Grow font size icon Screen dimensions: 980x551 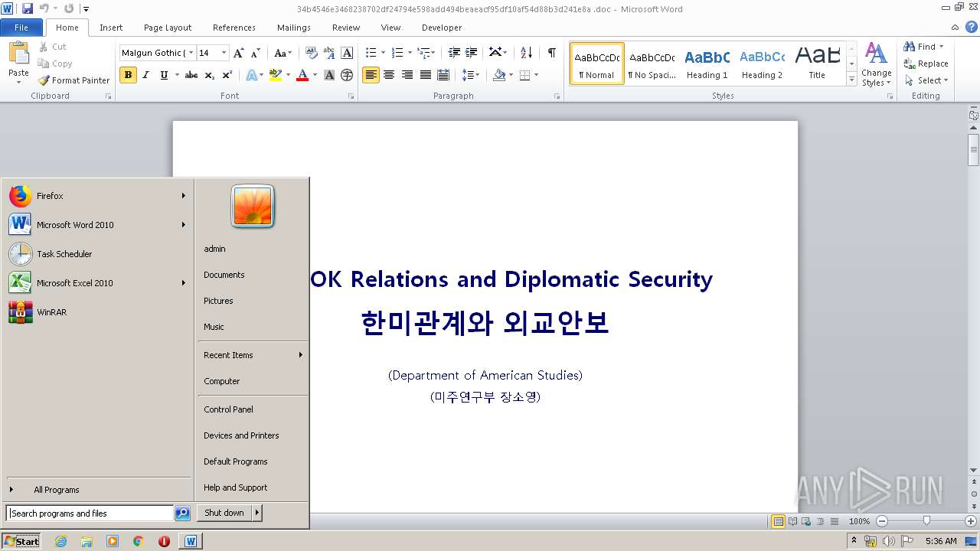[239, 53]
